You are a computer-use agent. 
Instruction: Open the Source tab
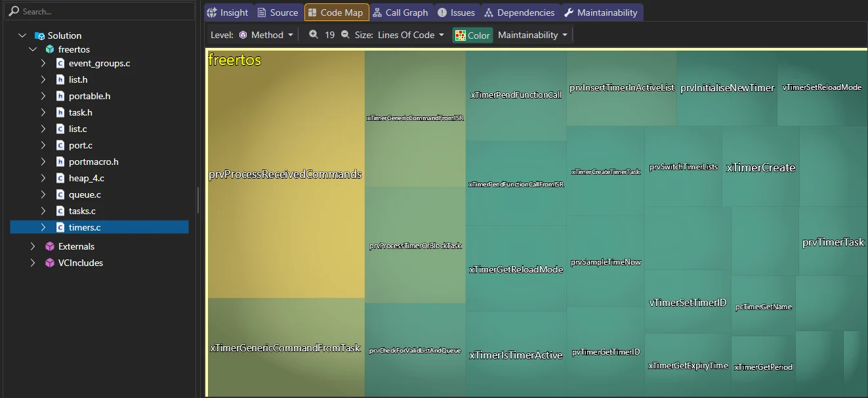coord(278,12)
